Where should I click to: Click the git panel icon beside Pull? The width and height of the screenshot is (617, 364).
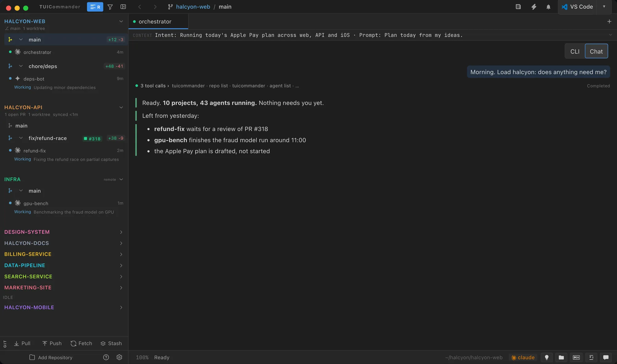click(5, 344)
